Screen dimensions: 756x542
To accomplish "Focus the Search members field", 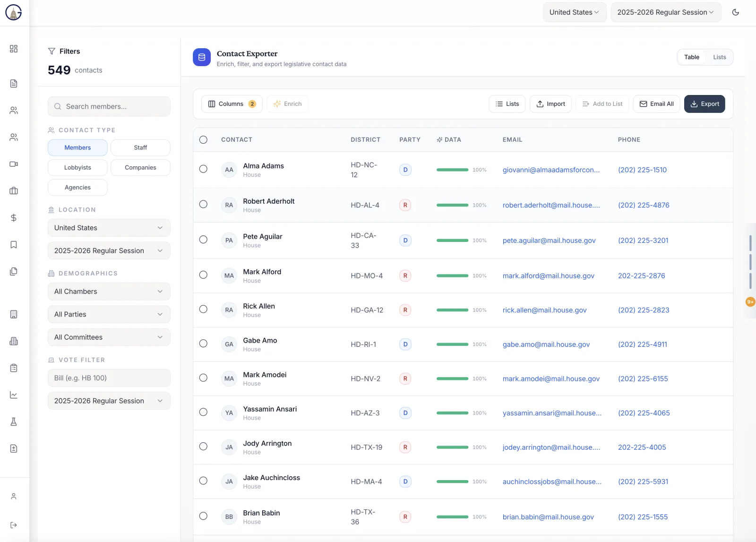I will 109,106.
